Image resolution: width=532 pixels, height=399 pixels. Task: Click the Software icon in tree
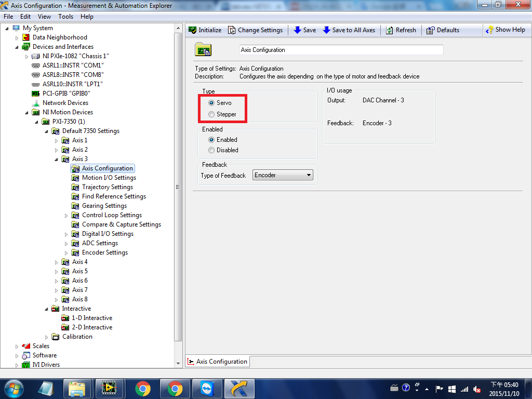26,355
